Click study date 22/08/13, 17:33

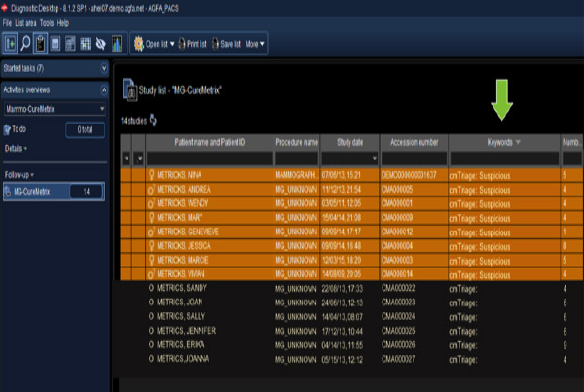[343, 288]
